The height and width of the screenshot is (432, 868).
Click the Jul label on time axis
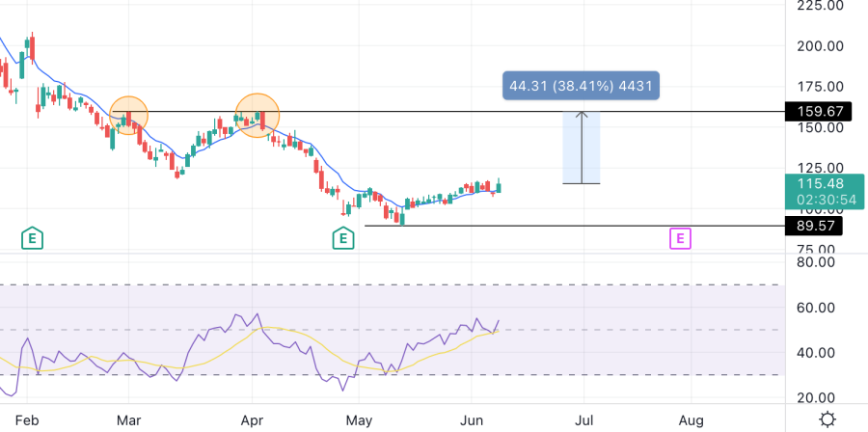(583, 420)
